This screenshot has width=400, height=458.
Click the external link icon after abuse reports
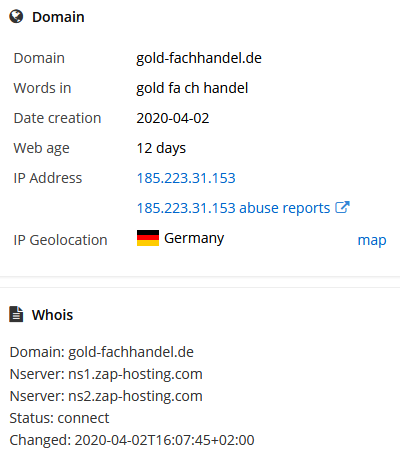[342, 207]
